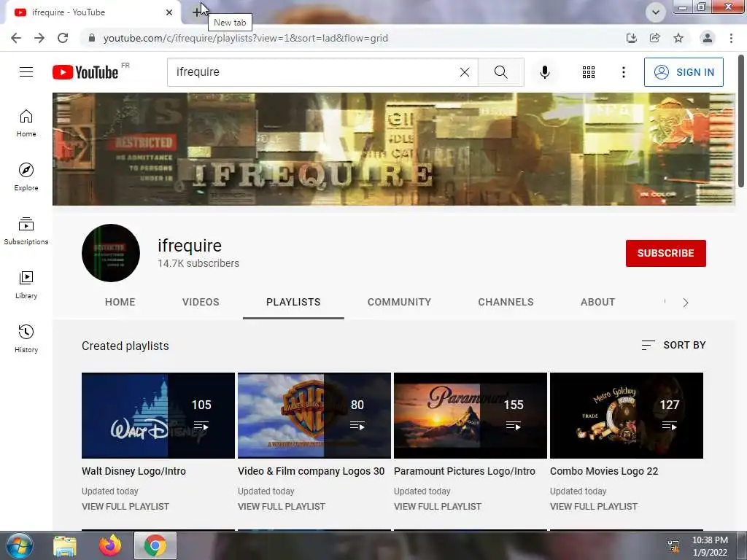View full Paramount Pictures Logo/Intro playlist
Viewport: 747px width, 560px height.
click(438, 507)
